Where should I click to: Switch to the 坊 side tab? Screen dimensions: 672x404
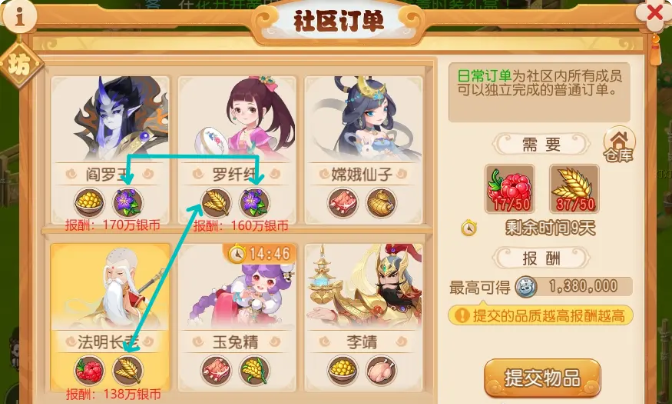(20, 65)
